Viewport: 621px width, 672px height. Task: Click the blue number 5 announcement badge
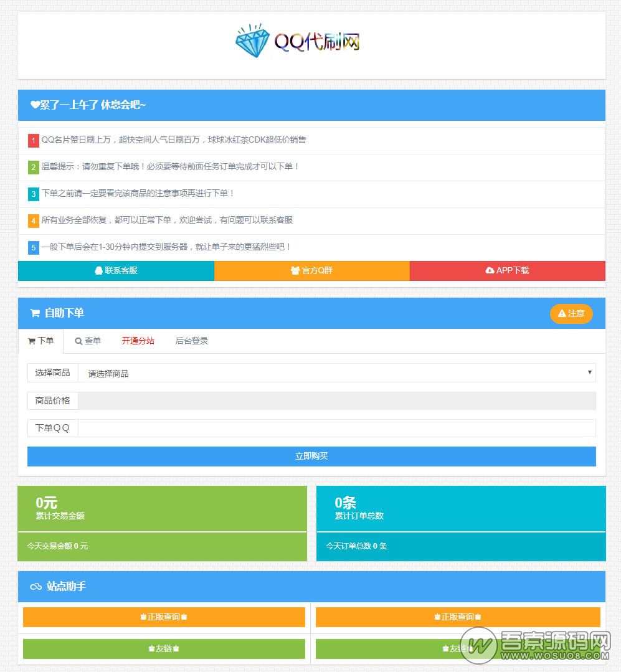click(34, 248)
